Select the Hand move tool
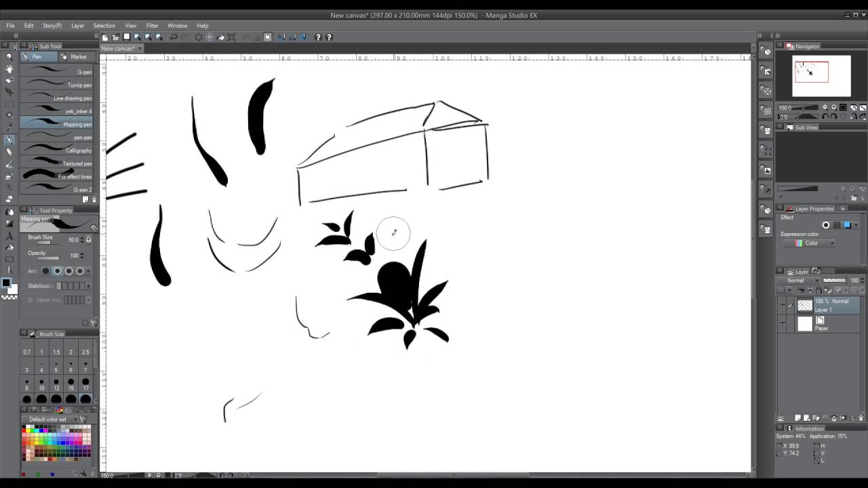868x488 pixels. pos(9,69)
